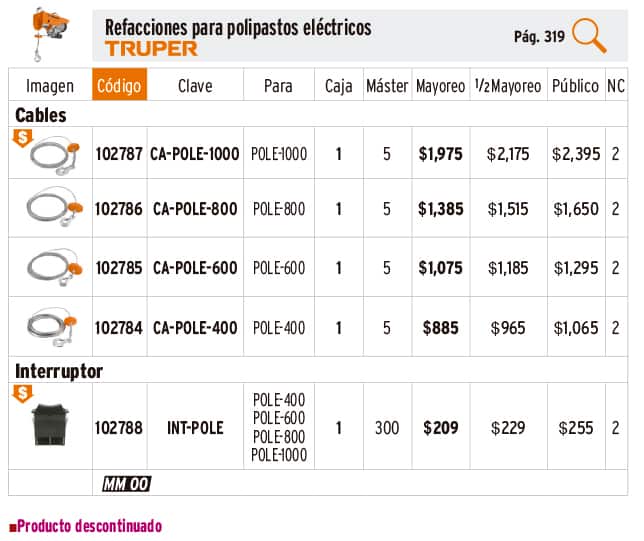Click the TRUPER brand name
This screenshot has width=644, height=541.
coord(151,48)
